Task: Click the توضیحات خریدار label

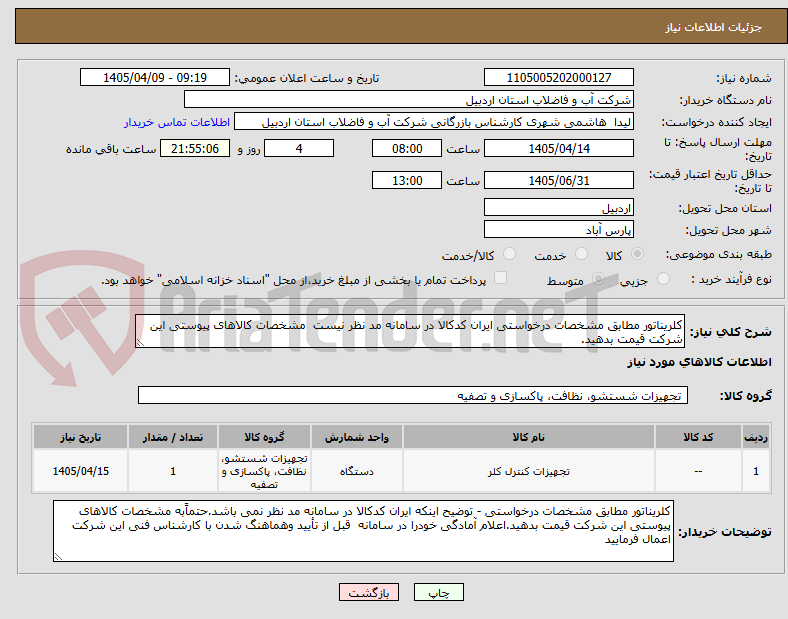Action: [725, 532]
